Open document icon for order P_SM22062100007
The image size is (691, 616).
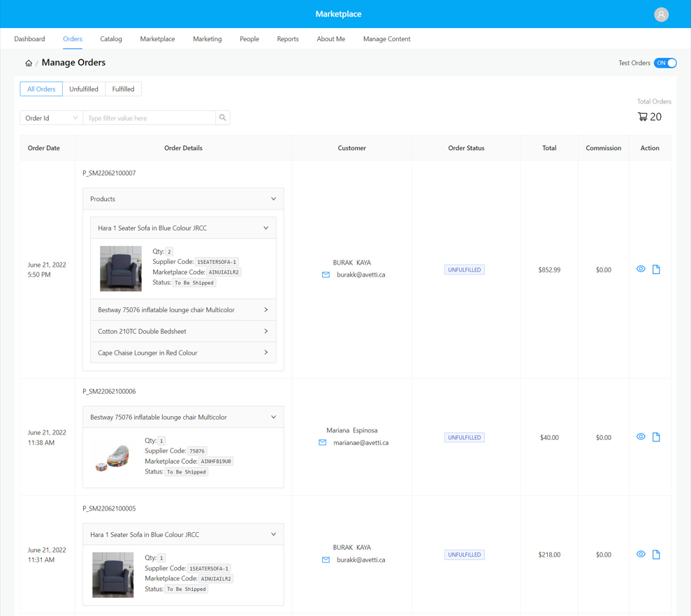coord(656,270)
